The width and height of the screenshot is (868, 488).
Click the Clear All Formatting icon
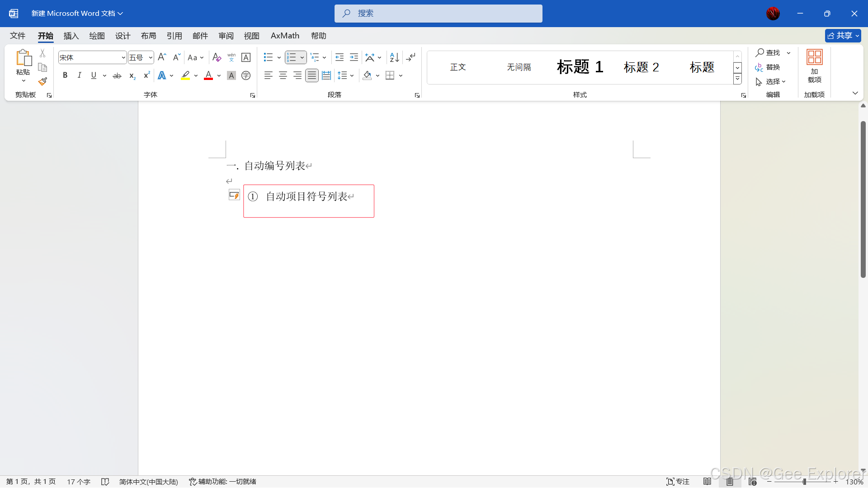pos(217,57)
